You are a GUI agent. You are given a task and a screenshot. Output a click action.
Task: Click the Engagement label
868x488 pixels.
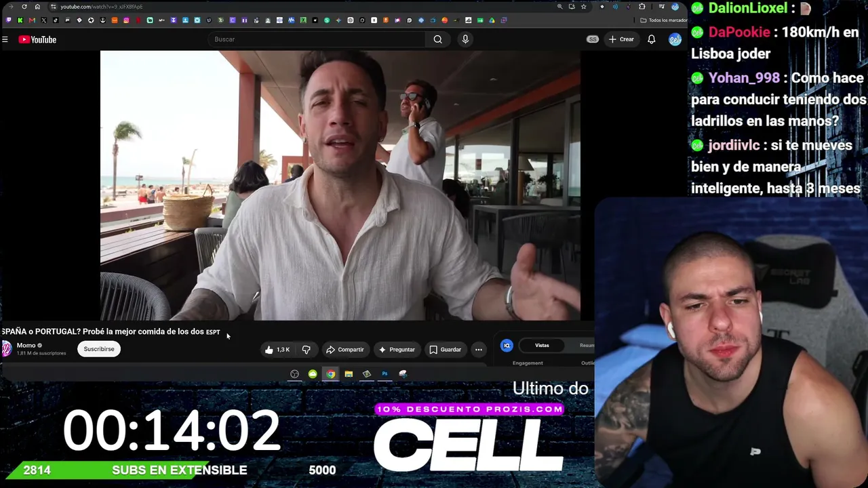click(x=528, y=363)
